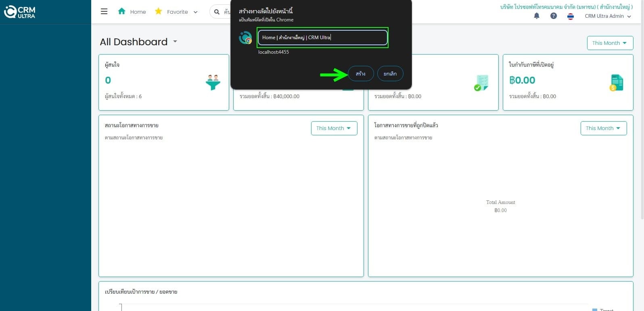644x311 pixels.
Task: Click the CRM Ultra logo in sidebar
Action: point(20,12)
